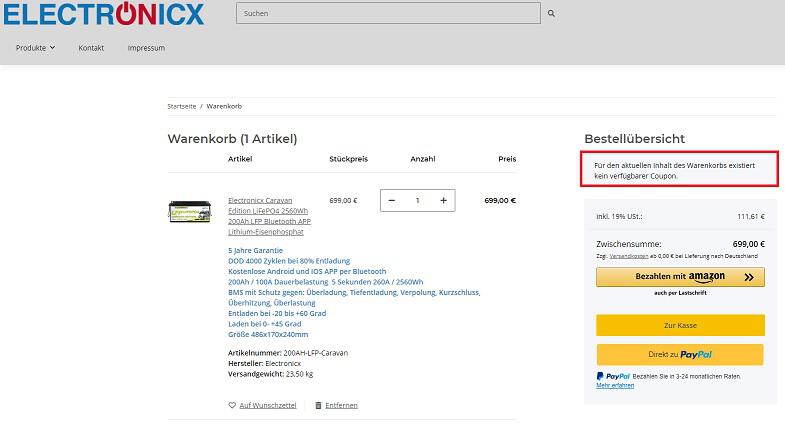
Task: Open Electronicx Caravan Edition LiFePO4 product link
Action: pyautogui.click(x=269, y=216)
